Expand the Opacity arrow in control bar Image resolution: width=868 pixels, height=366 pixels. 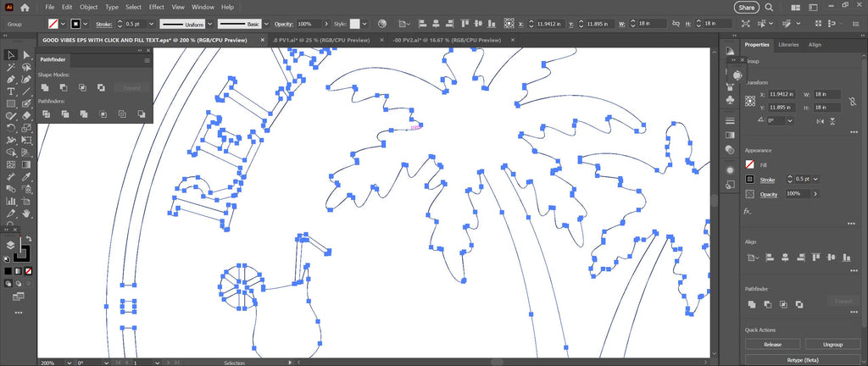(x=326, y=25)
